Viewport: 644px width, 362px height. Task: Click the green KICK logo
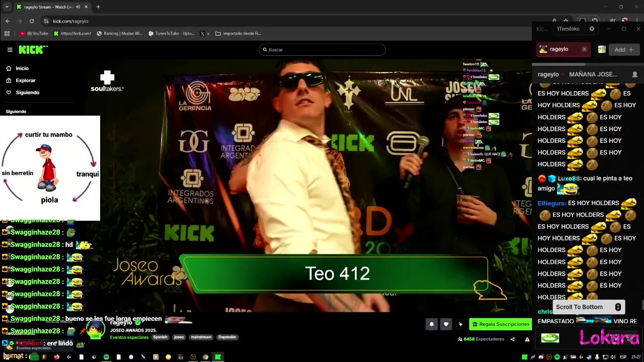[33, 49]
